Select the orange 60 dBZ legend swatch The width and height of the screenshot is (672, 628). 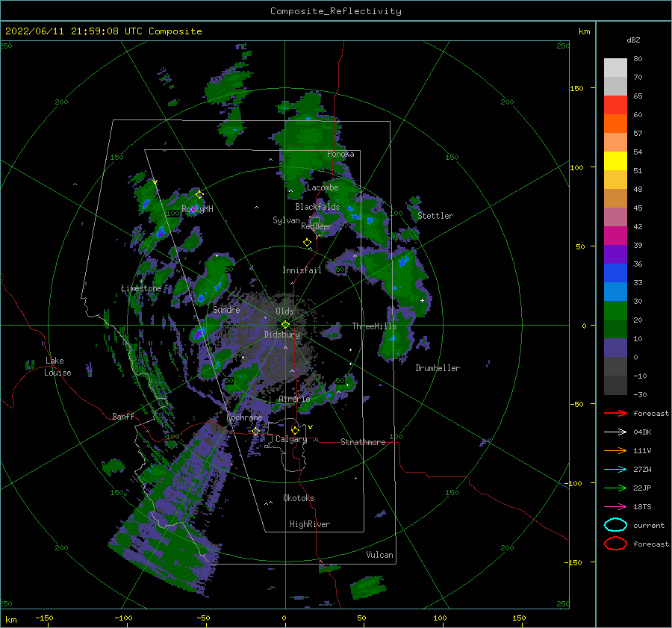coord(615,123)
